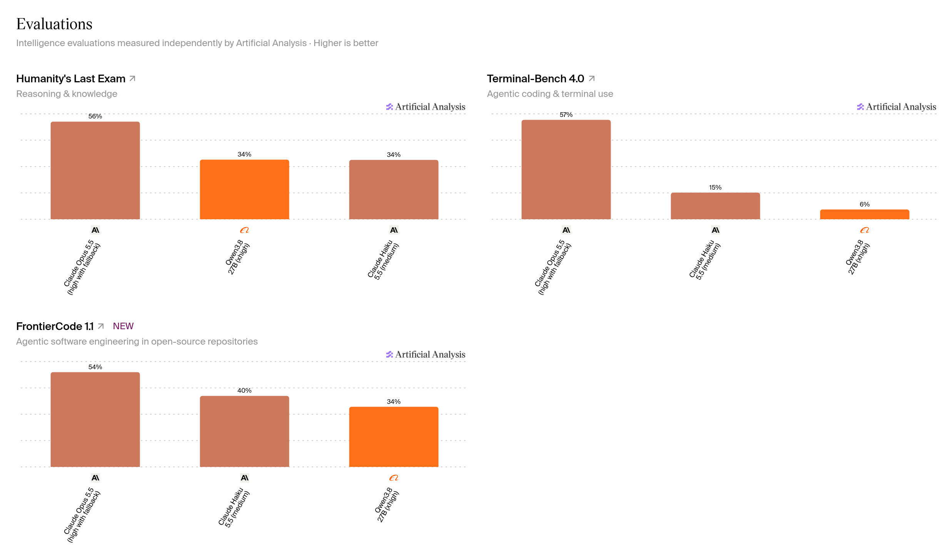Open the Humanity's Last Exam title link
This screenshot has width=948, height=560.
71,78
